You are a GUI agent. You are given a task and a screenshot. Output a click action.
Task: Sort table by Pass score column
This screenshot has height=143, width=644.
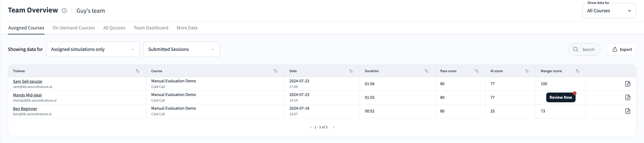[476, 71]
